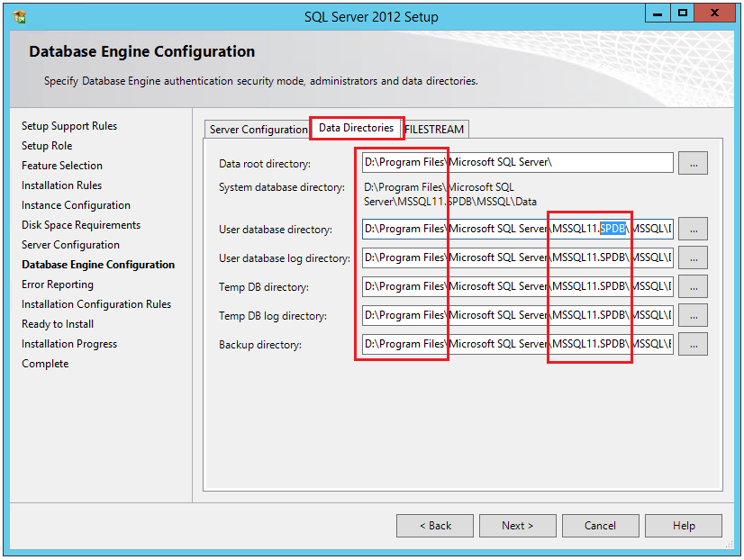This screenshot has height=560, width=744.
Task: Browse for the Data root directory
Action: [693, 163]
